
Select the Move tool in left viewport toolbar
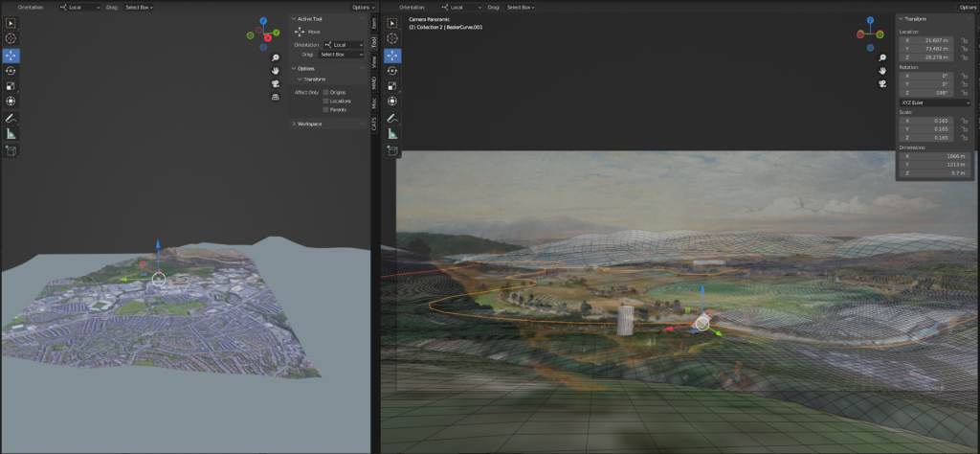point(11,56)
